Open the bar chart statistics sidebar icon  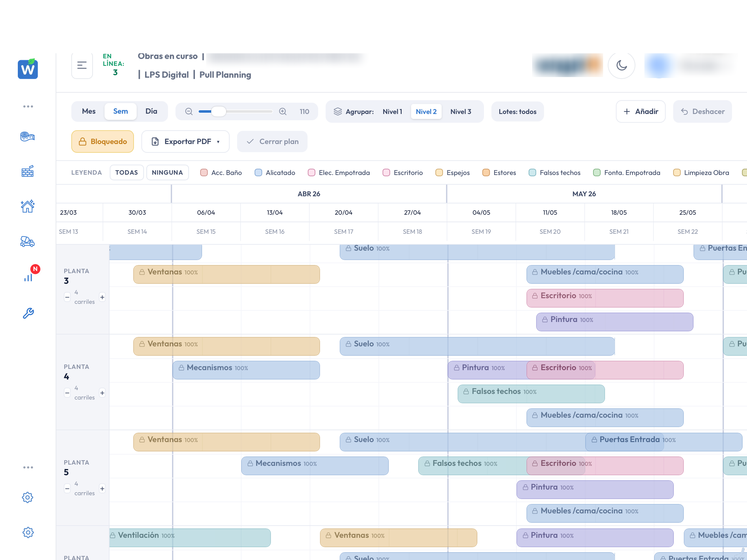pyautogui.click(x=28, y=277)
